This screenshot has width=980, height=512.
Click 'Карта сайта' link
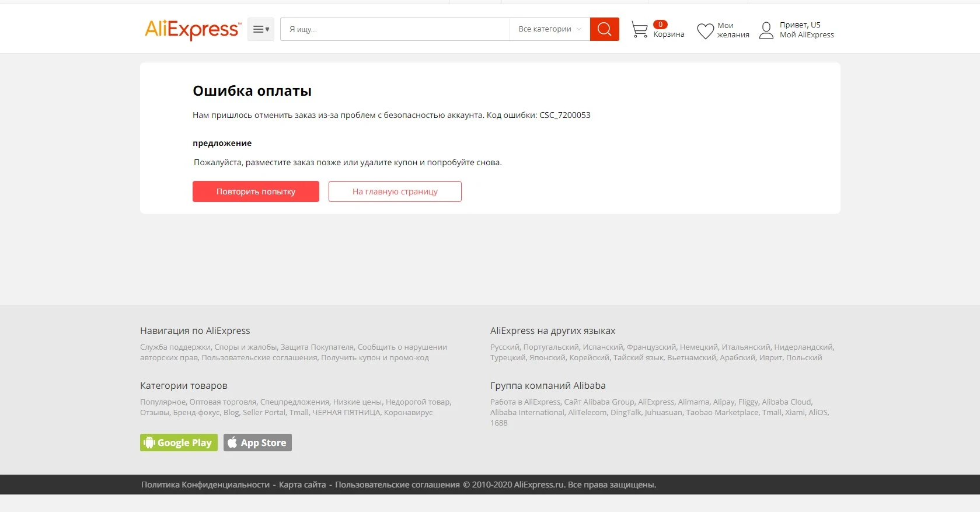click(302, 485)
